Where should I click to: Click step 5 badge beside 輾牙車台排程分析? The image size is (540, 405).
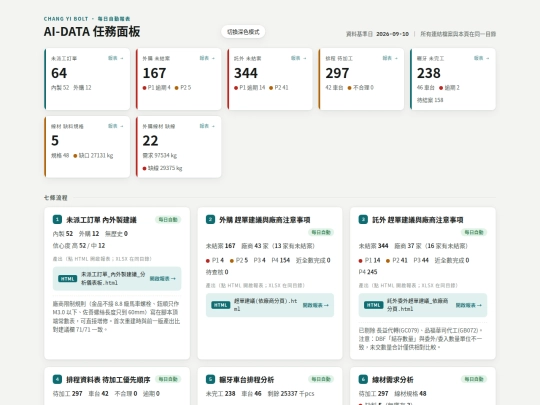tap(210, 379)
